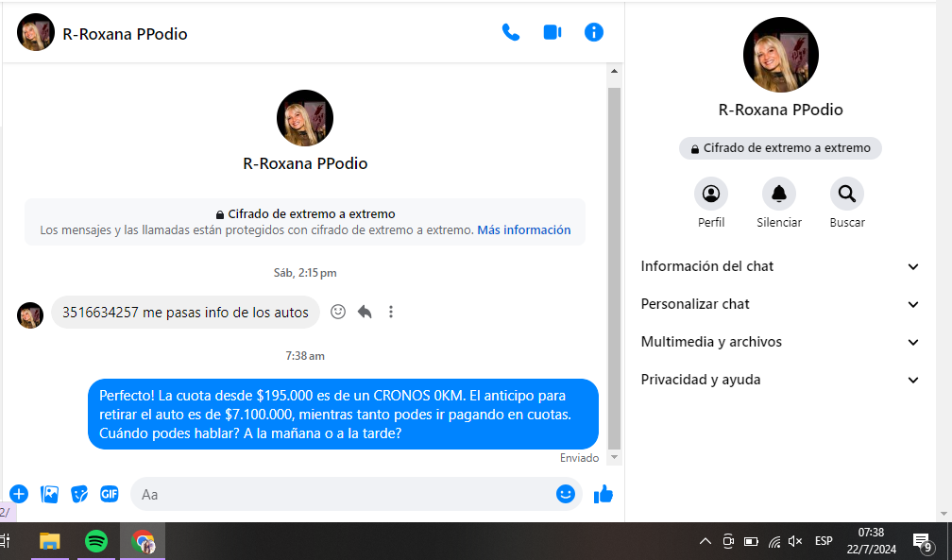The width and height of the screenshot is (952, 560).
Task: Reply to the message about autos
Action: (x=365, y=312)
